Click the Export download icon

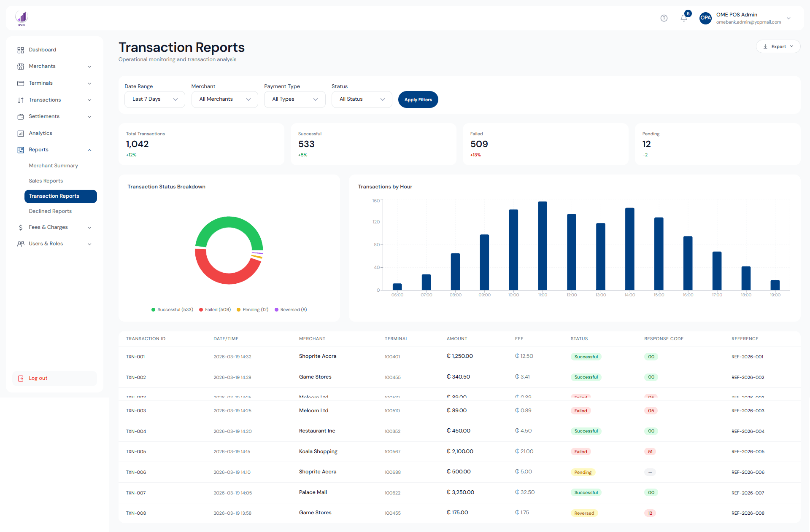765,47
